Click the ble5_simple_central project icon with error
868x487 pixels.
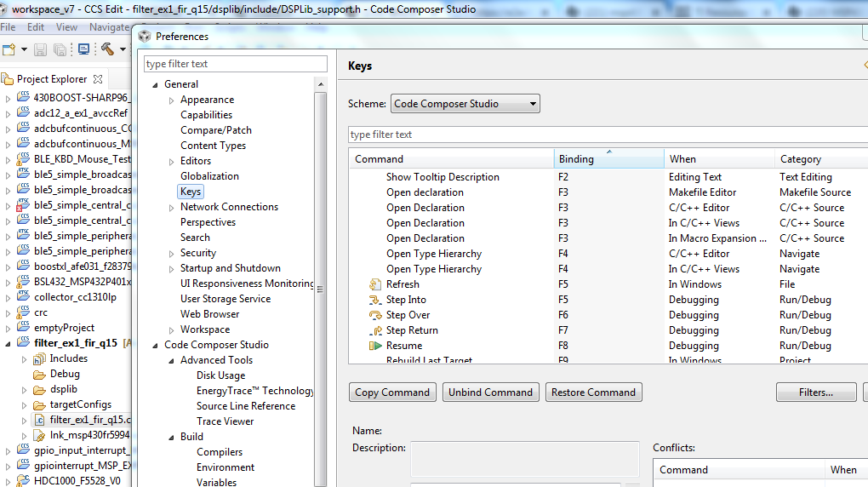coord(23,204)
